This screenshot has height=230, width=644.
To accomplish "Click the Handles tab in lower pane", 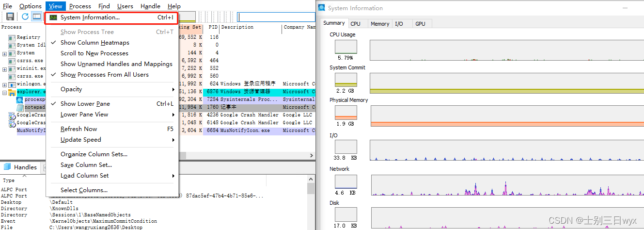I will 20,167.
